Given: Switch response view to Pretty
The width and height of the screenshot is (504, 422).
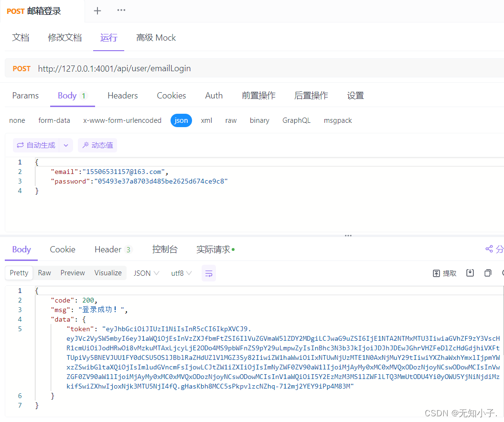Looking at the screenshot, I should coord(19,273).
